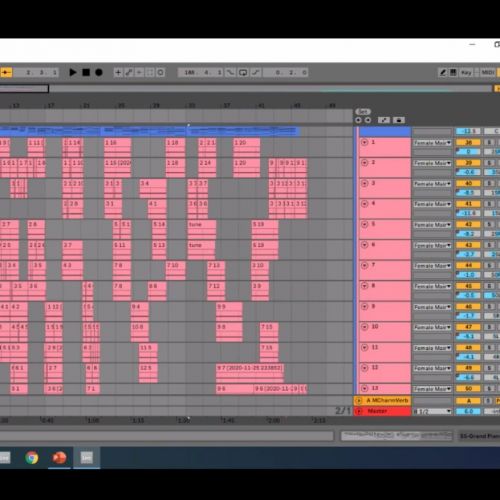This screenshot has height=500, width=500.
Task: Open track 1 Female Mixer dropdown
Action: [x=432, y=143]
